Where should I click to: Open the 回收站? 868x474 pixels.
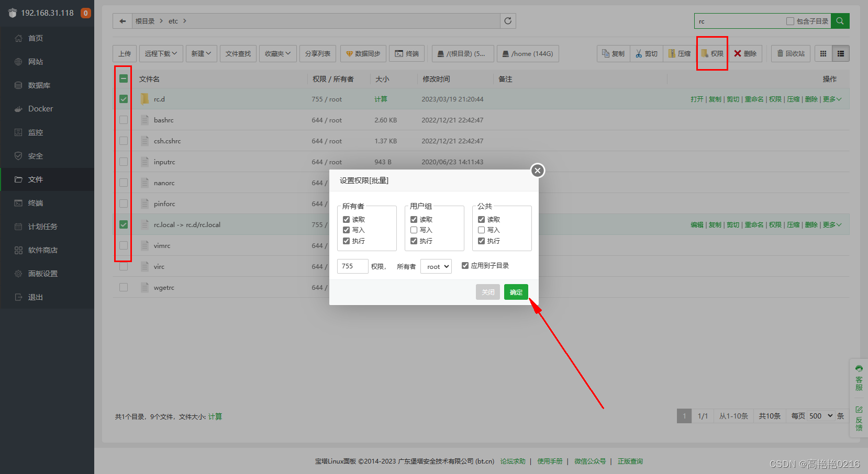tap(791, 53)
